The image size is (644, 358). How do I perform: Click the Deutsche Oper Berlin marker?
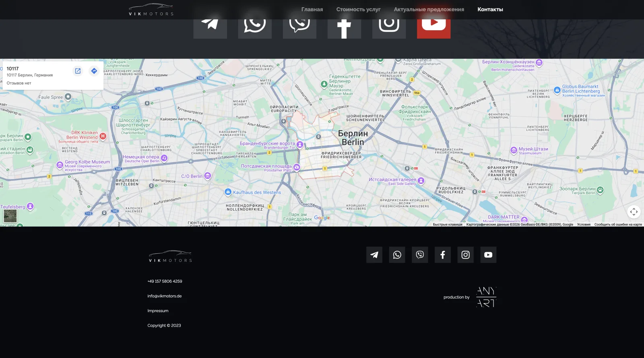(164, 158)
